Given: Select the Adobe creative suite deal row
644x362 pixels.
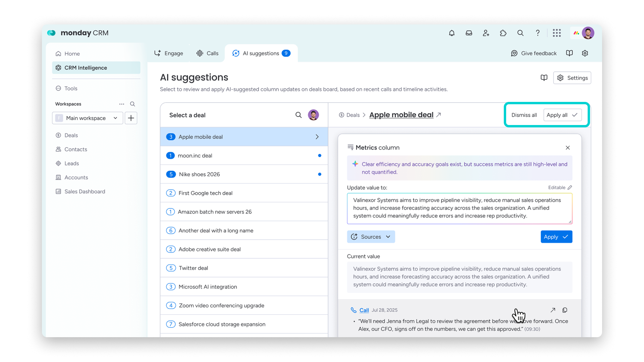Looking at the screenshot, I should 244,249.
